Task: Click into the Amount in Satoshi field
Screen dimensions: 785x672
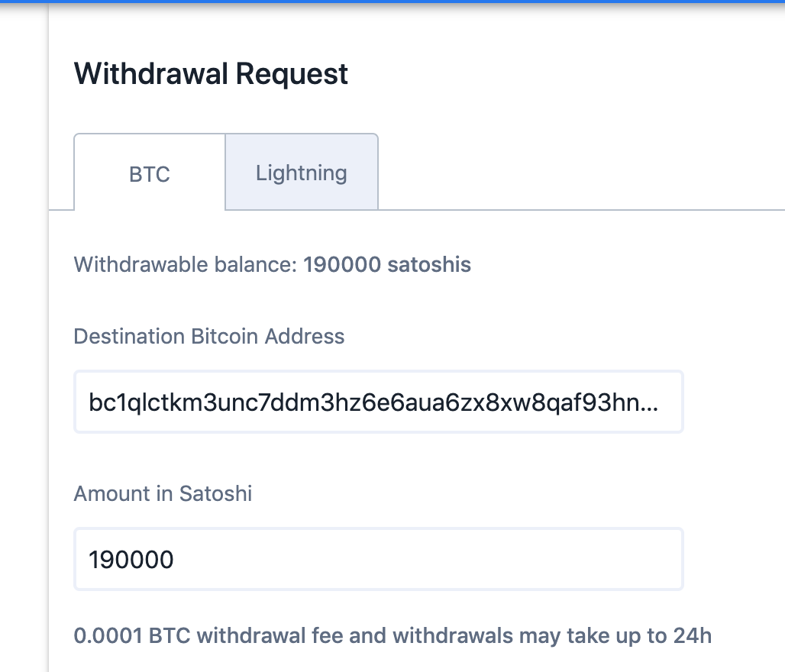Action: pos(379,559)
